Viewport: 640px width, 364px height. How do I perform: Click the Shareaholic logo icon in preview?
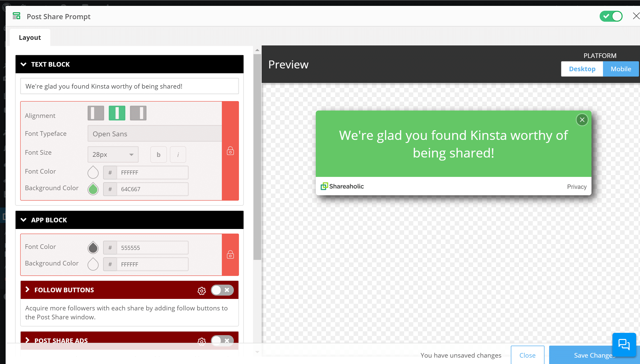324,186
